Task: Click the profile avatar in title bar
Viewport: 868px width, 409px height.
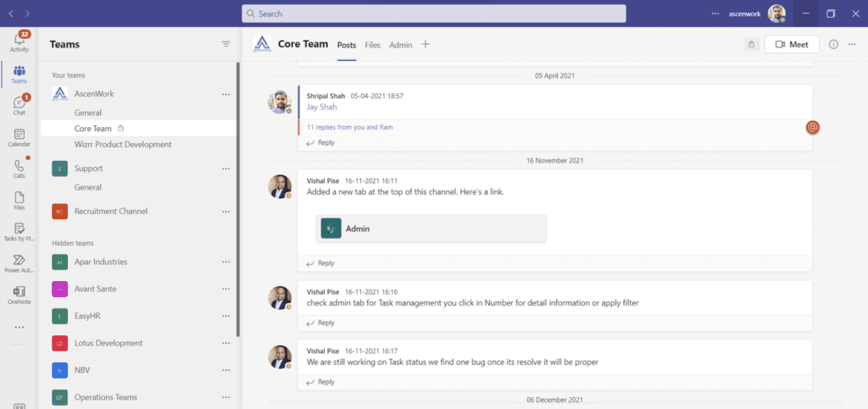Action: 776,14
